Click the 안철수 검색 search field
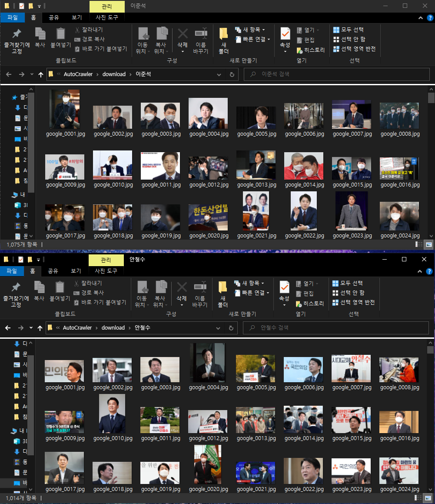This screenshot has width=435, height=504. 336,328
